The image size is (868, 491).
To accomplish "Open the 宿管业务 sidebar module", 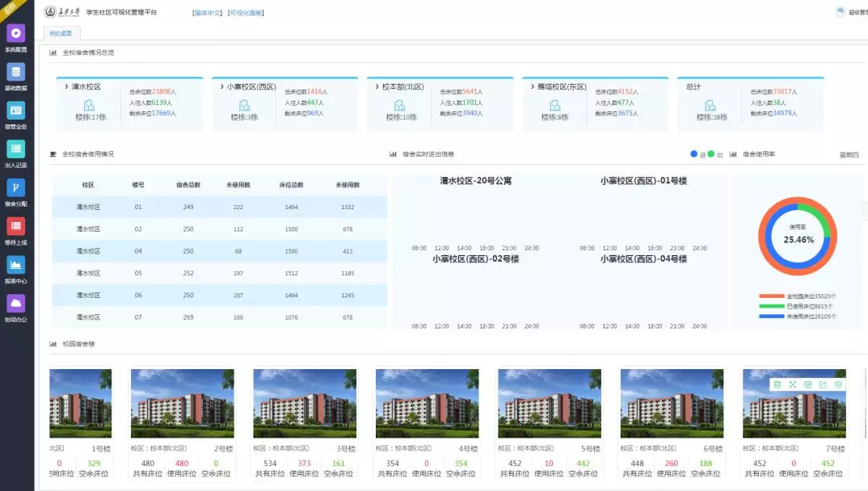I will point(16,111).
